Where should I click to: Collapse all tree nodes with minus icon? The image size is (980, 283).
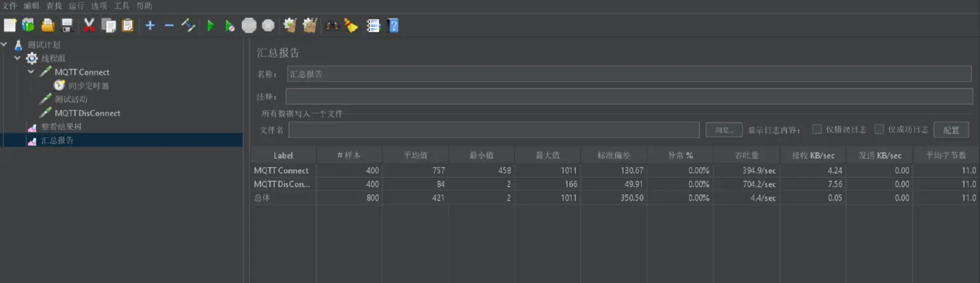[x=169, y=26]
